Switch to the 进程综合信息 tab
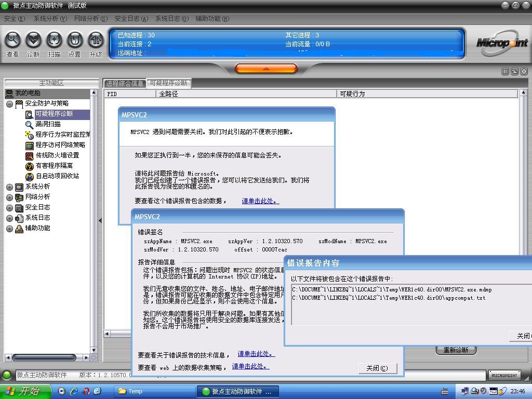 [x=125, y=84]
